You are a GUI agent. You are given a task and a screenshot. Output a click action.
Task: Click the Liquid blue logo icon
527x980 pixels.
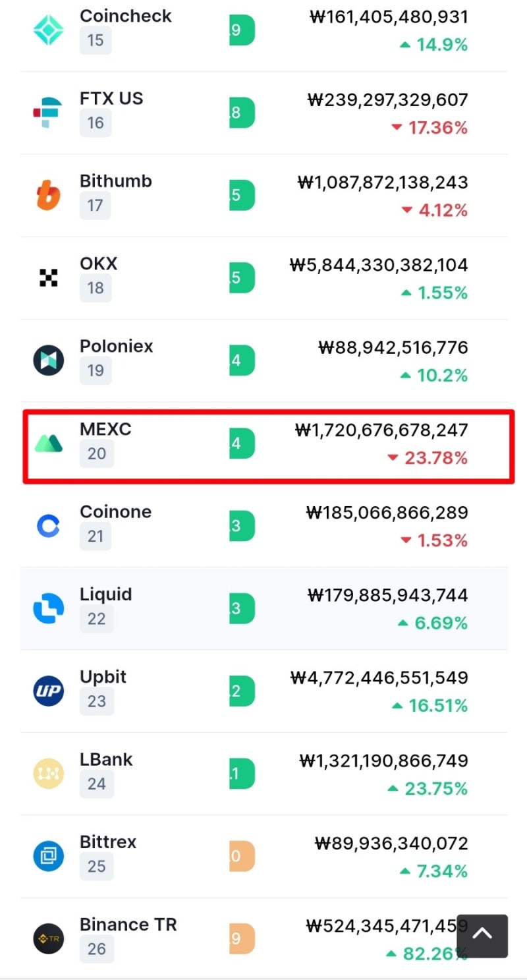(49, 608)
